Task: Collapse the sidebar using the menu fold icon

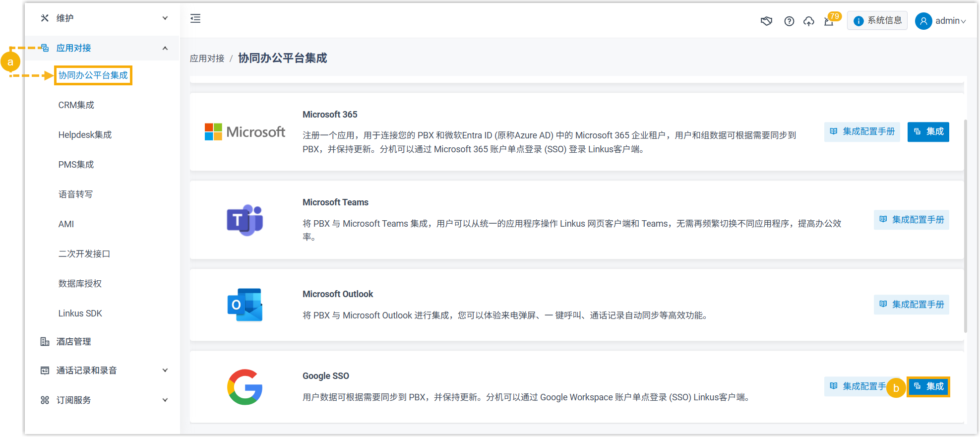Action: tap(195, 18)
